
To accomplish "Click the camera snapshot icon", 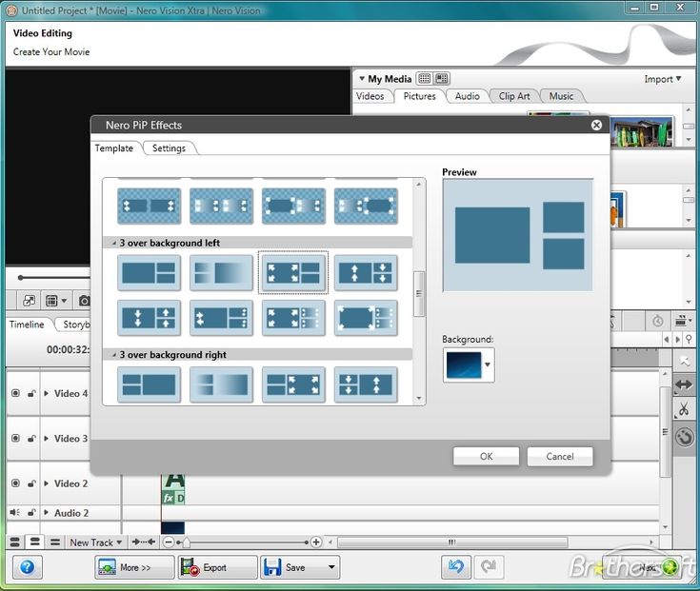I will 84,301.
